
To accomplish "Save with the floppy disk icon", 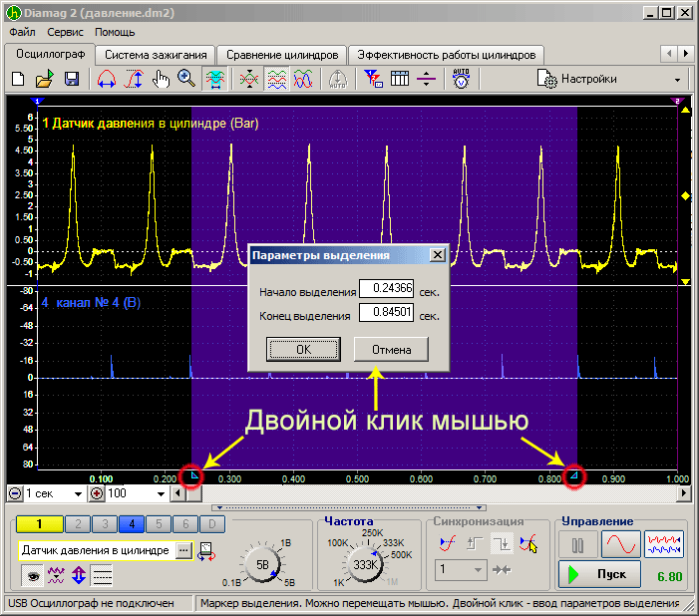I will pos(72,79).
